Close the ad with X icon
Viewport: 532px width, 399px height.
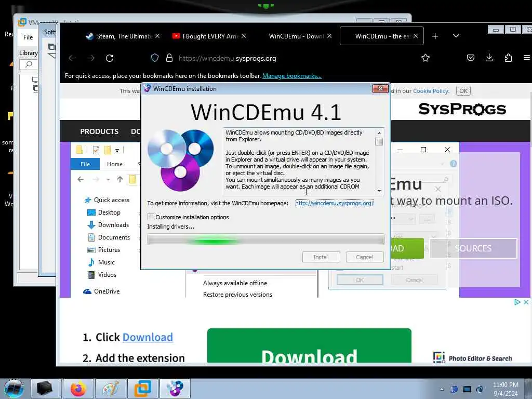(526, 302)
